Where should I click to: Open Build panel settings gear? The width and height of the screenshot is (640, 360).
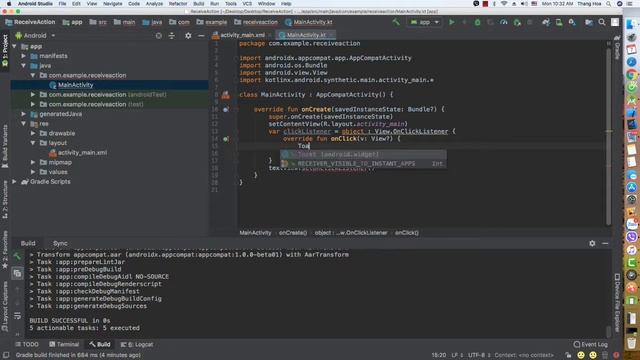592,243
